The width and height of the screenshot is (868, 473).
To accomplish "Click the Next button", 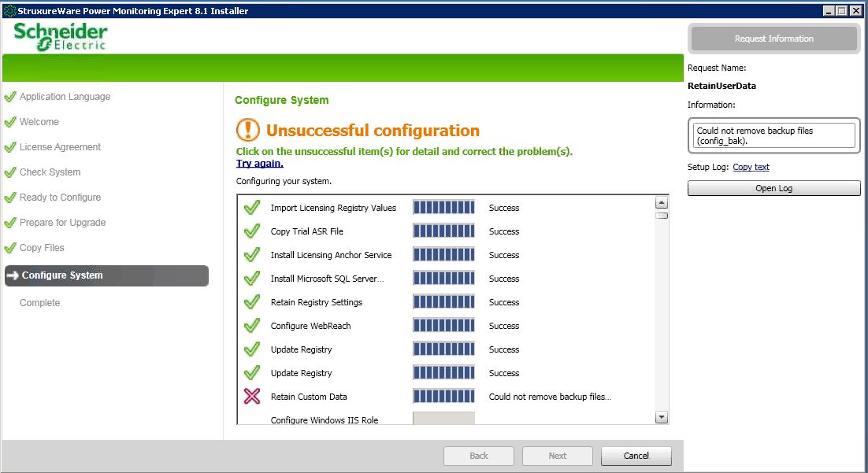I will [x=558, y=456].
